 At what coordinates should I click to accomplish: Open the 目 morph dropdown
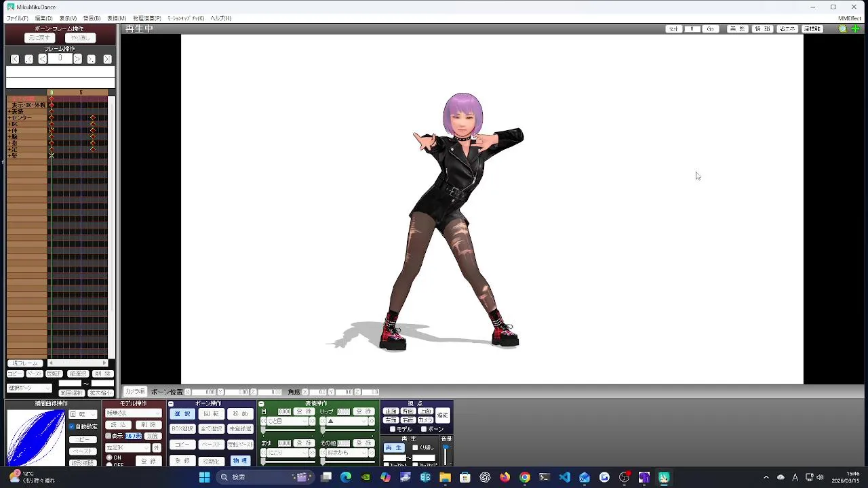click(x=288, y=421)
